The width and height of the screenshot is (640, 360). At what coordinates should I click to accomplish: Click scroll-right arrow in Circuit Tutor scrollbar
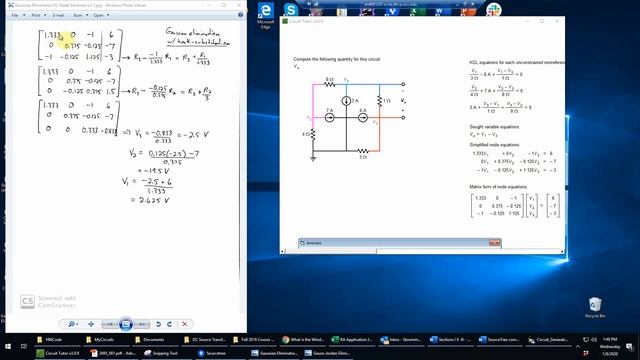tap(562, 251)
